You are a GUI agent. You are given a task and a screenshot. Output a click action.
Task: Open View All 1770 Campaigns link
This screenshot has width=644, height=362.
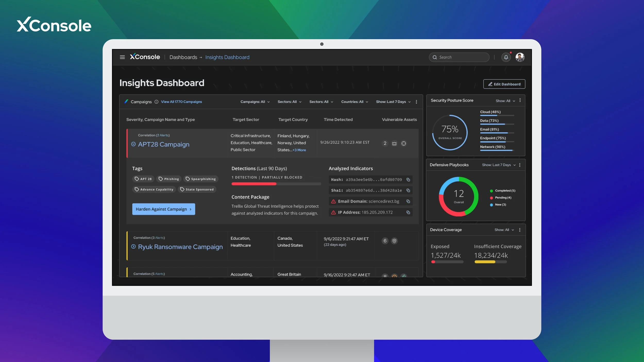tap(181, 102)
